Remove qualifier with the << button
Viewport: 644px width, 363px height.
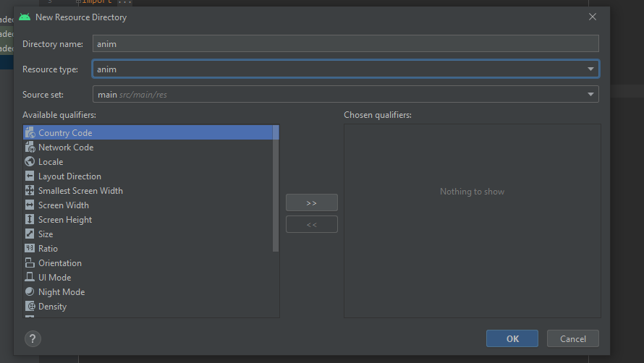[x=312, y=224]
